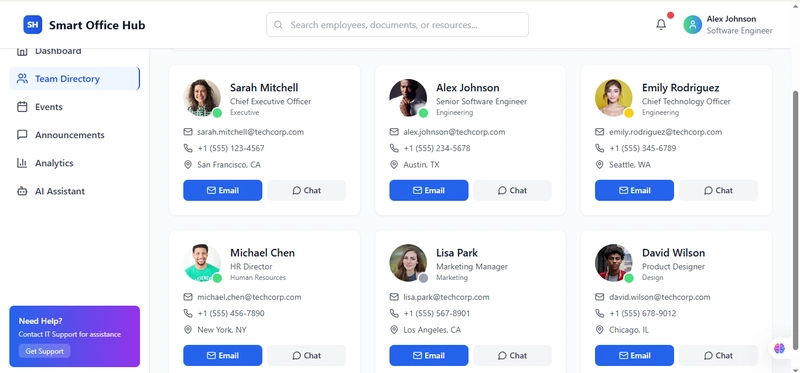800x373 pixels.
Task: Click the Announcements speech bubble icon
Action: click(x=22, y=135)
